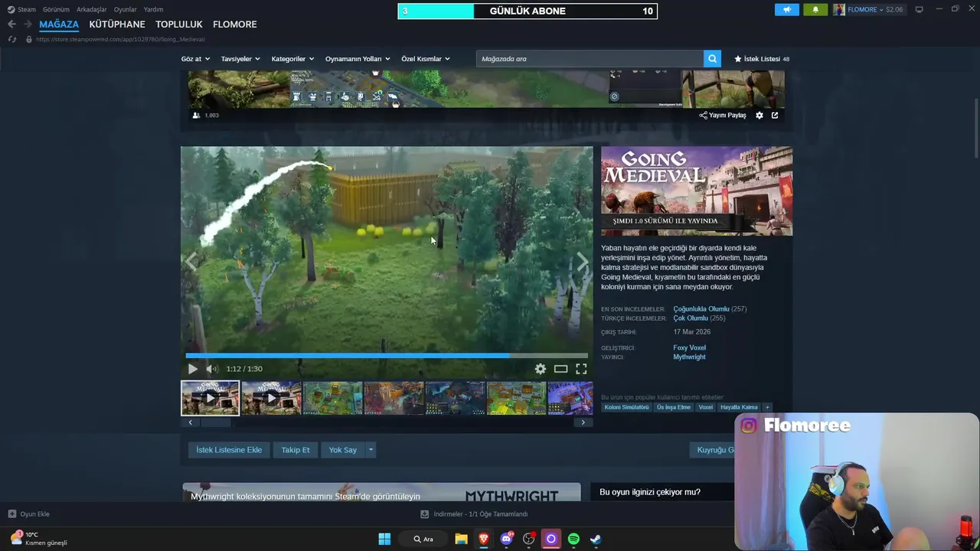Click the store search magnifier button

click(712, 59)
